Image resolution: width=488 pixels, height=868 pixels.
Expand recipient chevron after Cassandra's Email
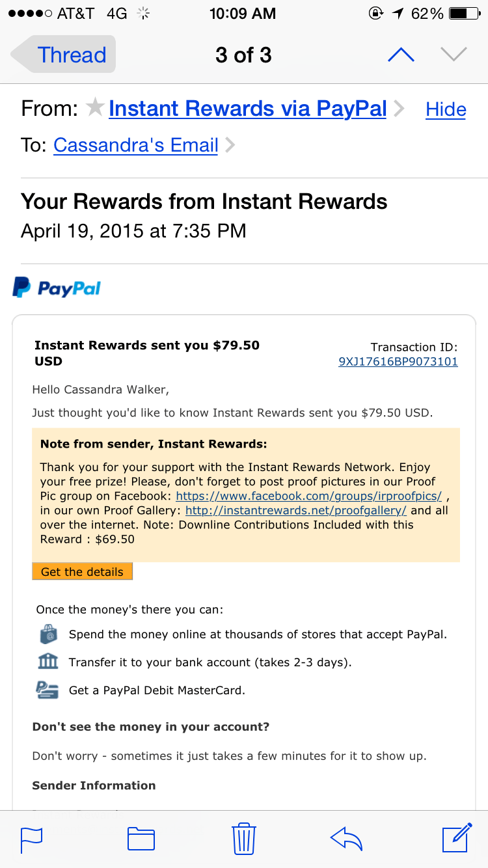(229, 144)
